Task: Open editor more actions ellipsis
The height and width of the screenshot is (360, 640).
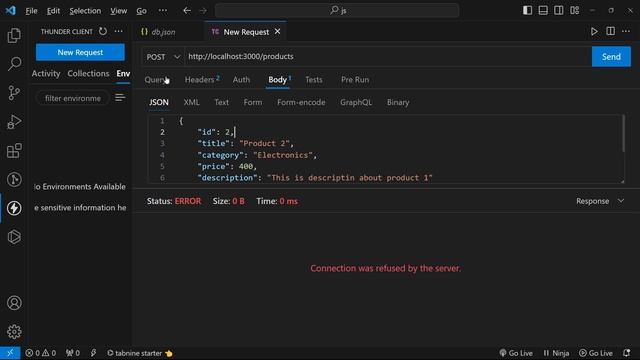Action: tap(626, 31)
